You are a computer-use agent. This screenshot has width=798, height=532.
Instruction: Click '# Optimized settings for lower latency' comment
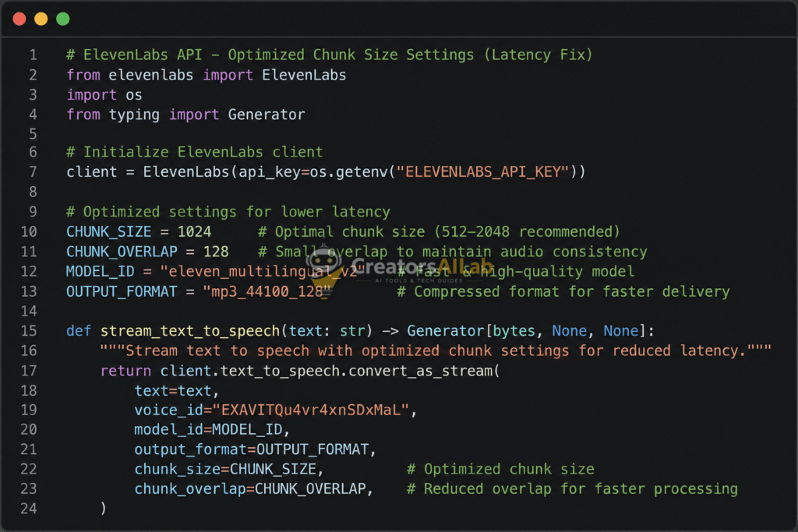click(228, 212)
